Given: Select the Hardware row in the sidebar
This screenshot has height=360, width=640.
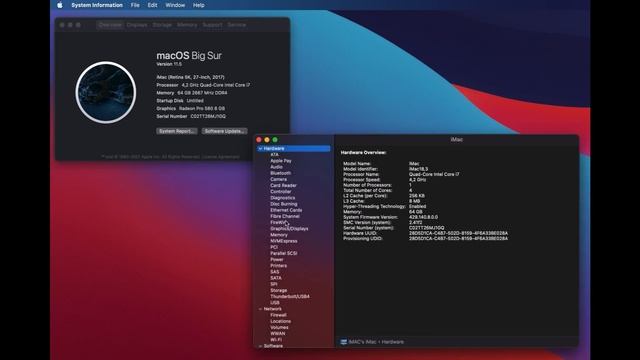Looking at the screenshot, I should [x=294, y=149].
